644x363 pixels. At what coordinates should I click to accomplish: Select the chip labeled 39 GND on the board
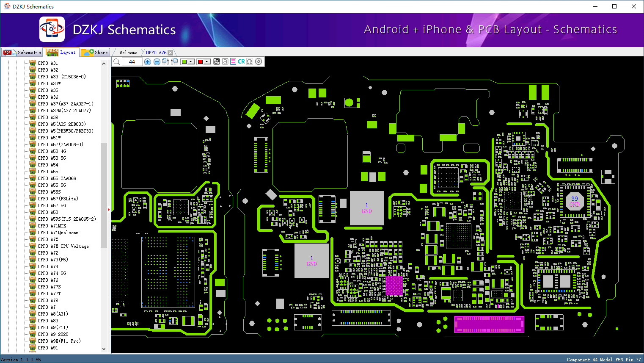coord(575,202)
